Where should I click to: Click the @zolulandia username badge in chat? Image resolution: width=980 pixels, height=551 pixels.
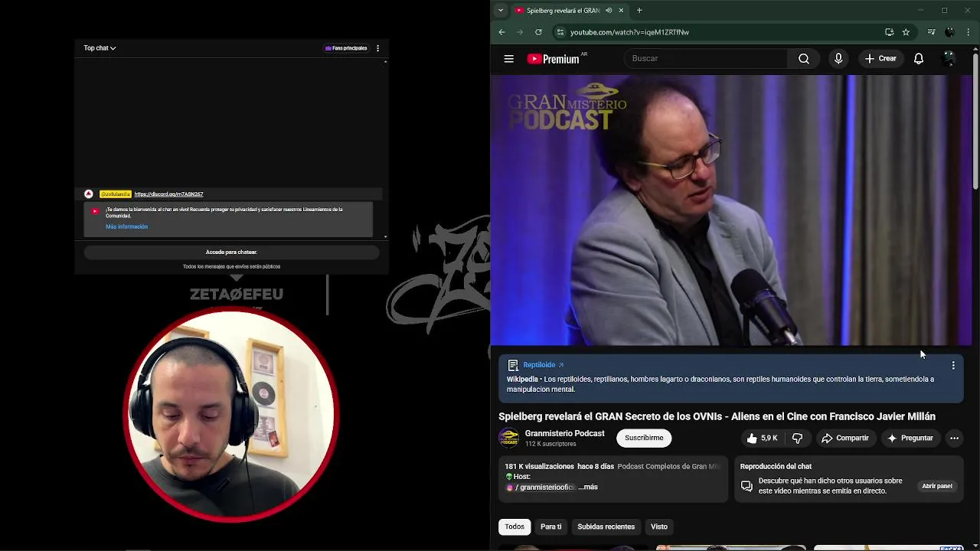pyautogui.click(x=116, y=194)
